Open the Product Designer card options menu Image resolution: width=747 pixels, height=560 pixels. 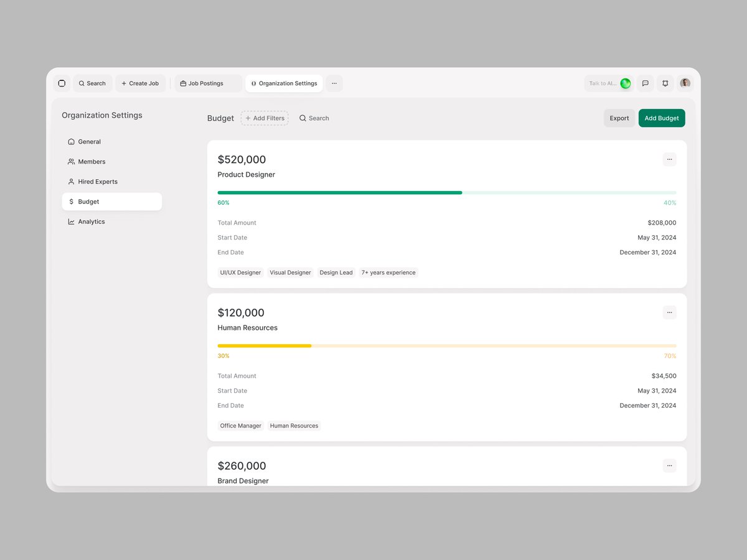coord(670,159)
